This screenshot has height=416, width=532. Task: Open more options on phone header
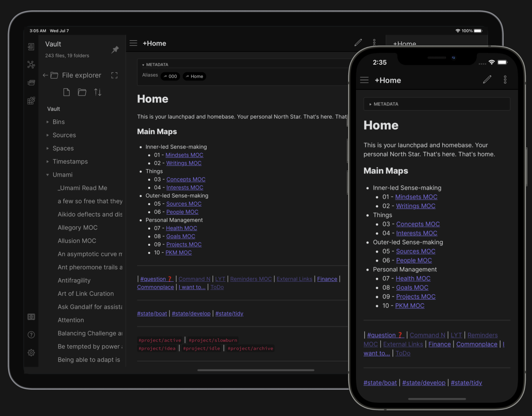point(505,80)
